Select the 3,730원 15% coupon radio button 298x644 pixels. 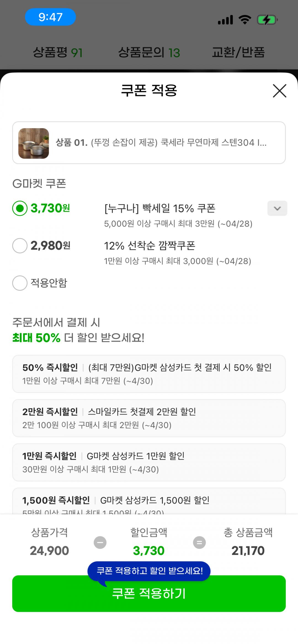[x=20, y=208]
